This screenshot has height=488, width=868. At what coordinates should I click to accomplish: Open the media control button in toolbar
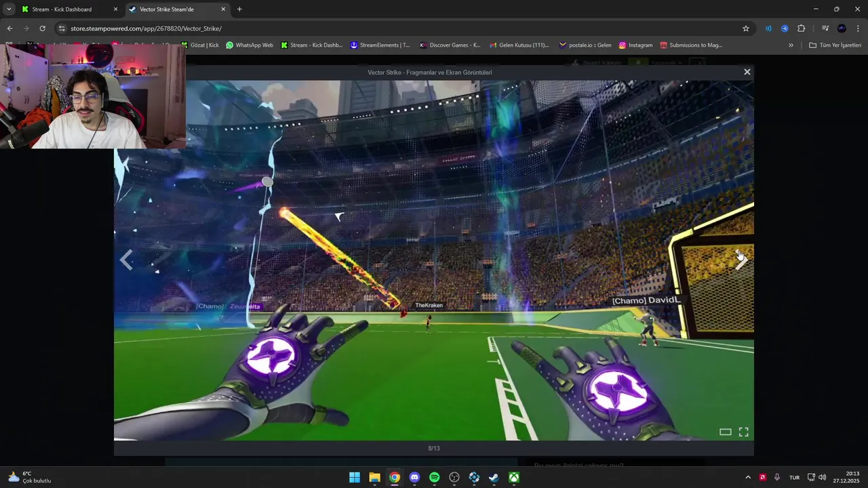[x=825, y=28]
